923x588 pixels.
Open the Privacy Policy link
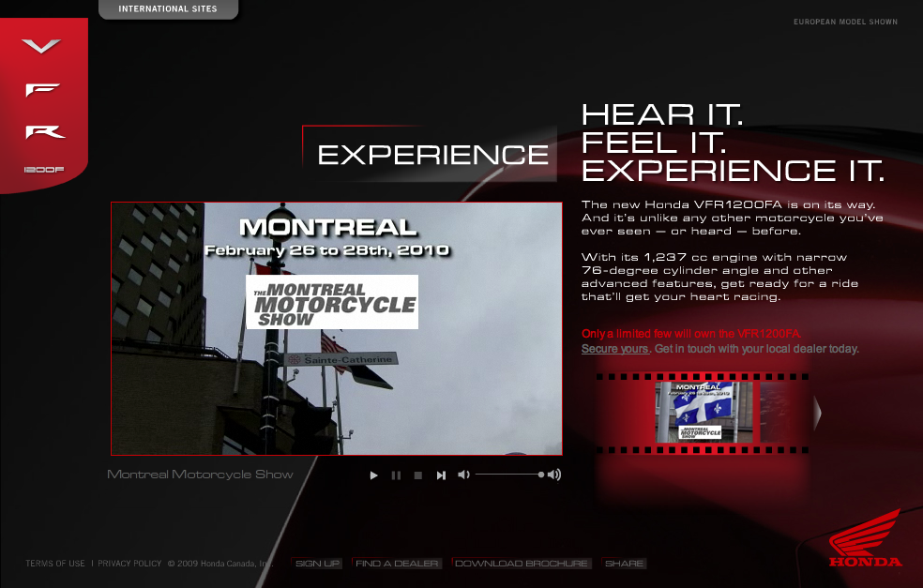click(129, 564)
